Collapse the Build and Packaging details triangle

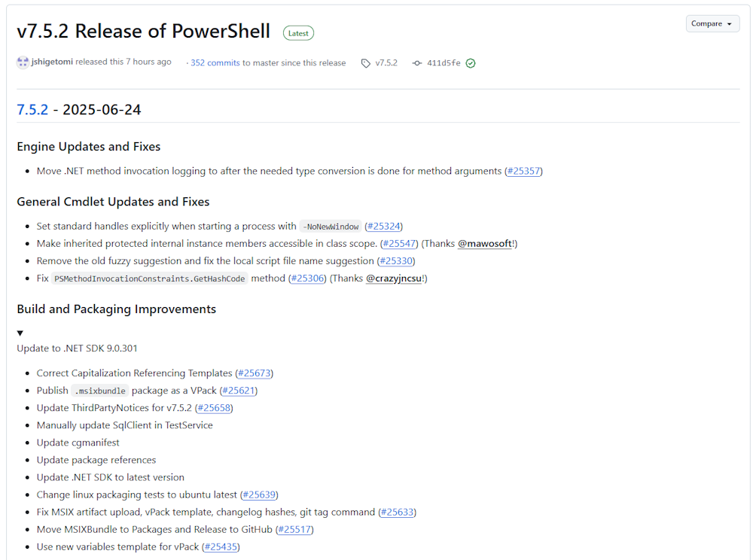[x=20, y=333]
